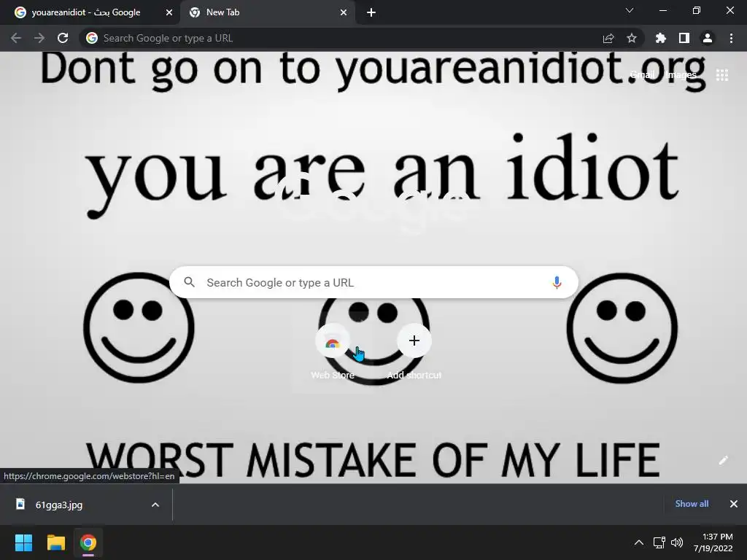Screen dimensions: 747x560
Task: Close the youareanidiot Google tab
Action: (x=169, y=12)
